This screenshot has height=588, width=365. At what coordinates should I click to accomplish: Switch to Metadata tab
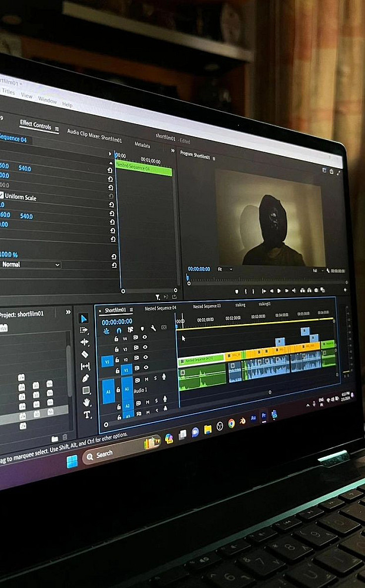[x=142, y=145]
